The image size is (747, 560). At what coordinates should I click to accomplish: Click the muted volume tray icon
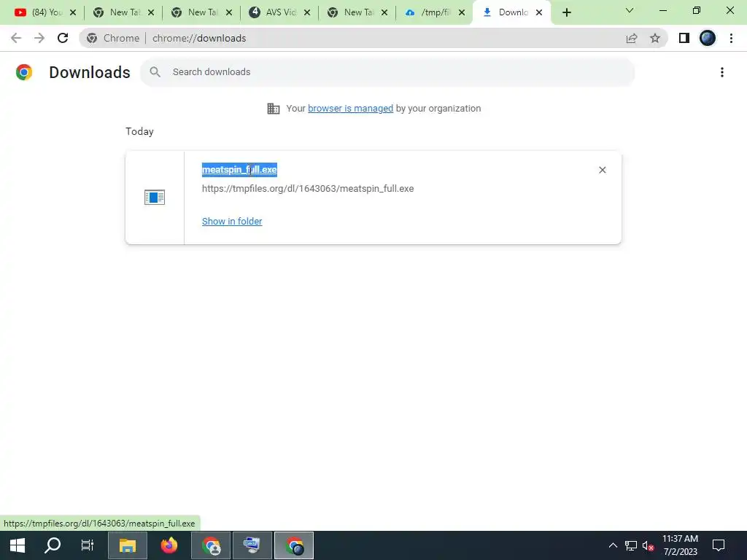coord(648,545)
